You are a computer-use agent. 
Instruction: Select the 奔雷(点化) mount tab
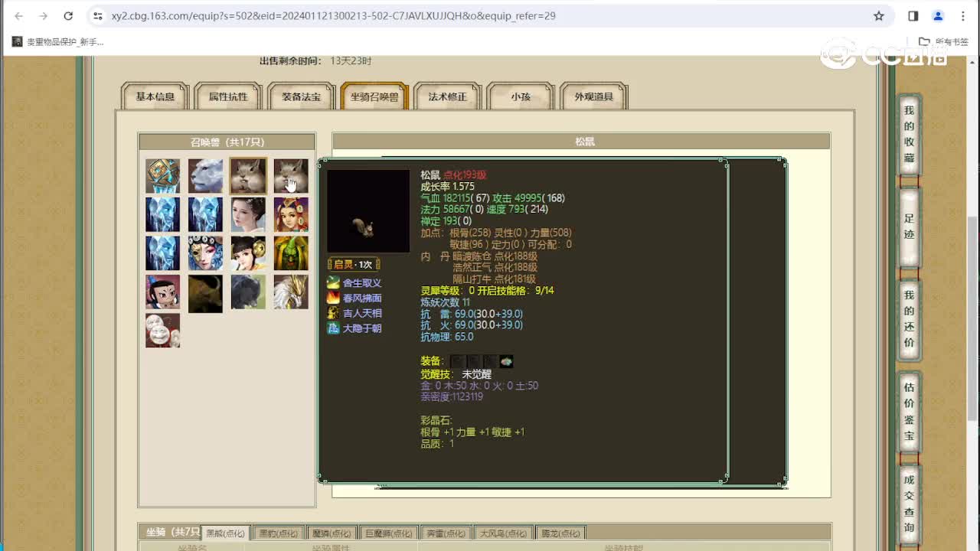tap(445, 533)
